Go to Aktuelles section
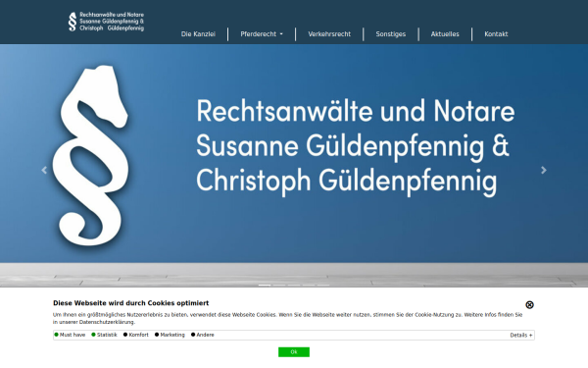Screen dimensions: 588x368 [x=445, y=34]
